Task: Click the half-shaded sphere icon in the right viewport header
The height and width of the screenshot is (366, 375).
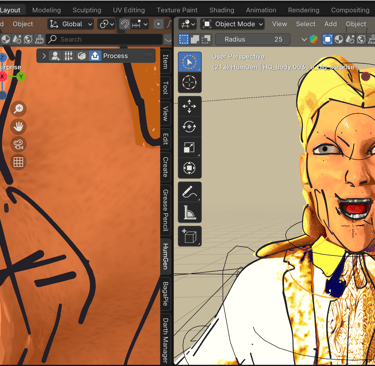Action: [339, 40]
